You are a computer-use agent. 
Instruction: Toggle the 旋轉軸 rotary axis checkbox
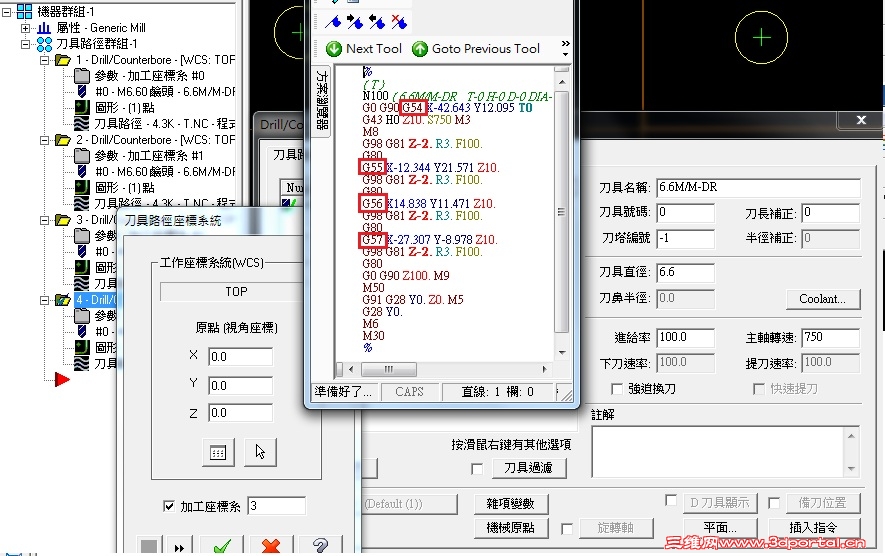click(x=567, y=529)
